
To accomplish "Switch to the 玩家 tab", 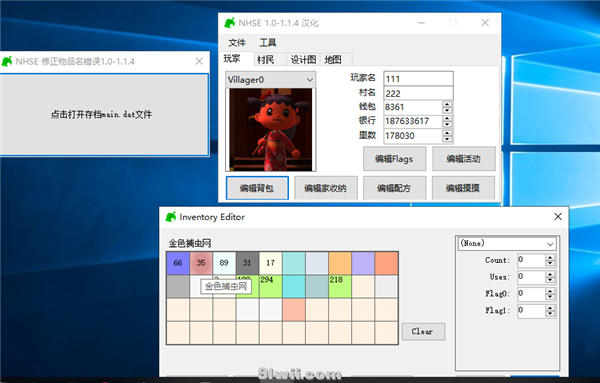I will [232, 59].
